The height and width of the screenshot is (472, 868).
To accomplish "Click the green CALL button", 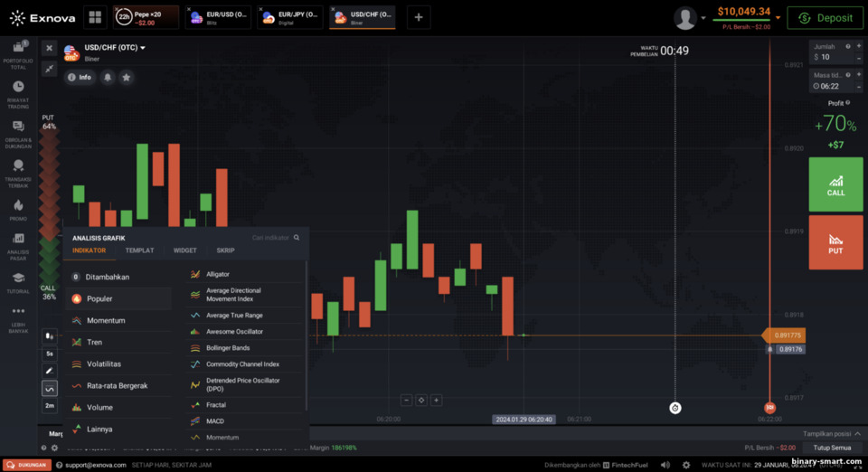I will [x=835, y=184].
